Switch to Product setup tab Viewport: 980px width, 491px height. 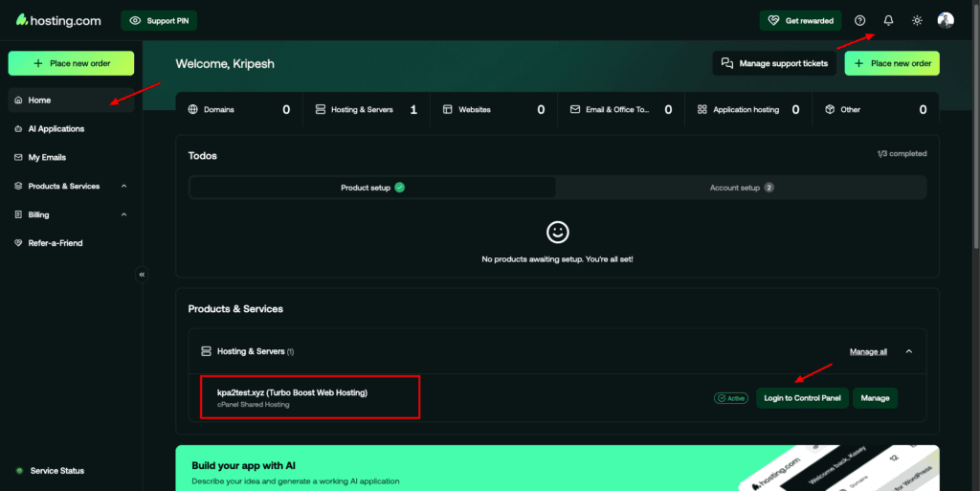(x=372, y=188)
